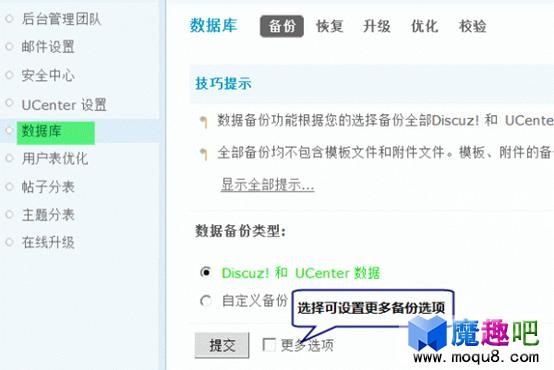Click the 提交 button
The image size is (554, 370).
point(222,345)
